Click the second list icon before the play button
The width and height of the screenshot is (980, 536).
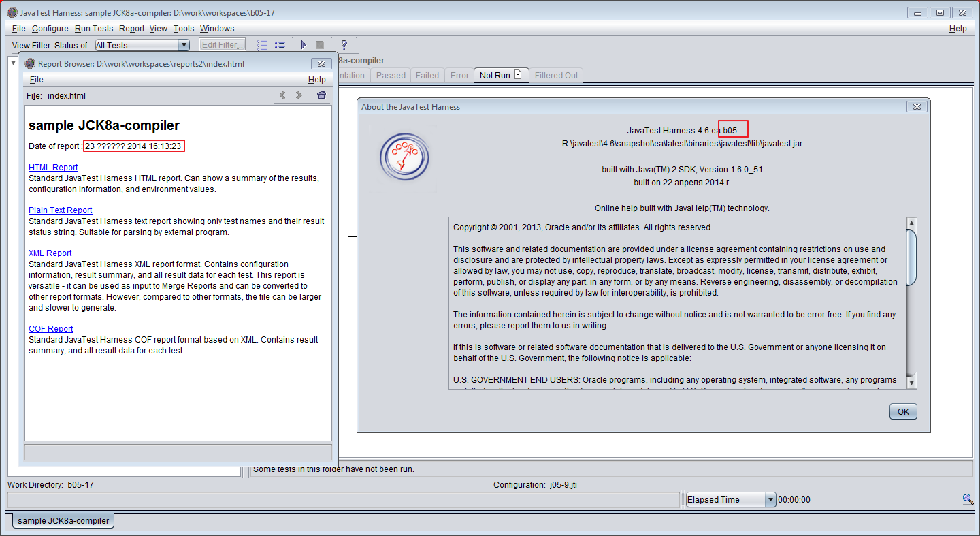point(280,45)
